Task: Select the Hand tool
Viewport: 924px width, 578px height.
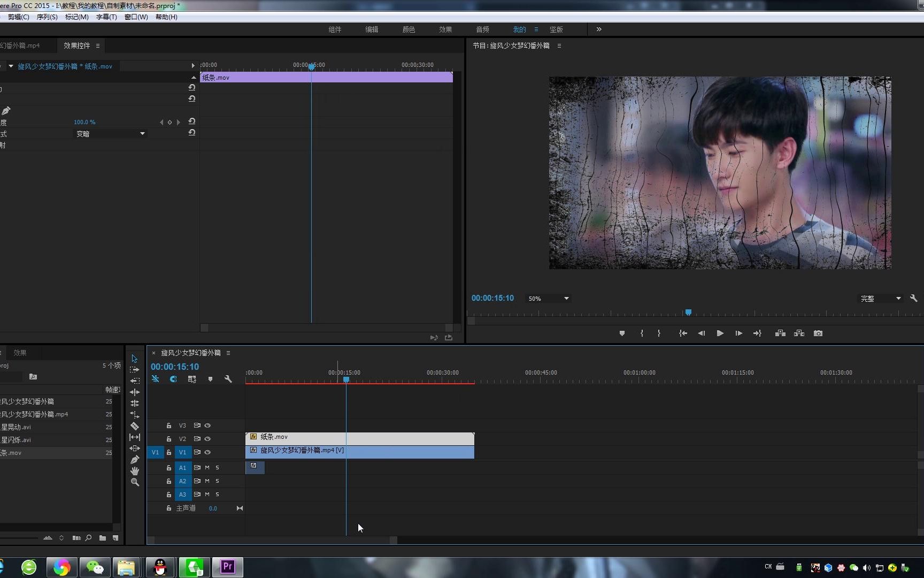Action: coord(134,471)
